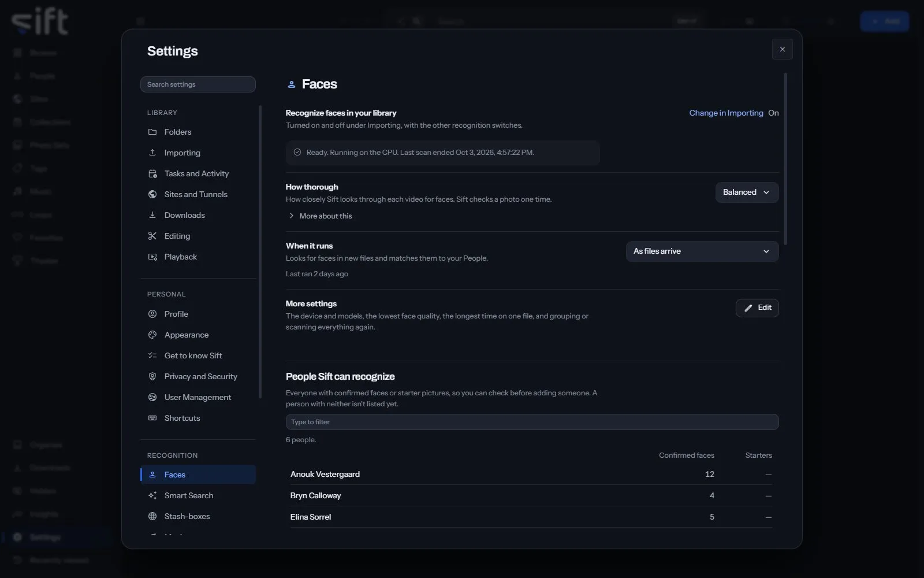The width and height of the screenshot is (924, 578).
Task: Expand More about this section
Action: 320,216
